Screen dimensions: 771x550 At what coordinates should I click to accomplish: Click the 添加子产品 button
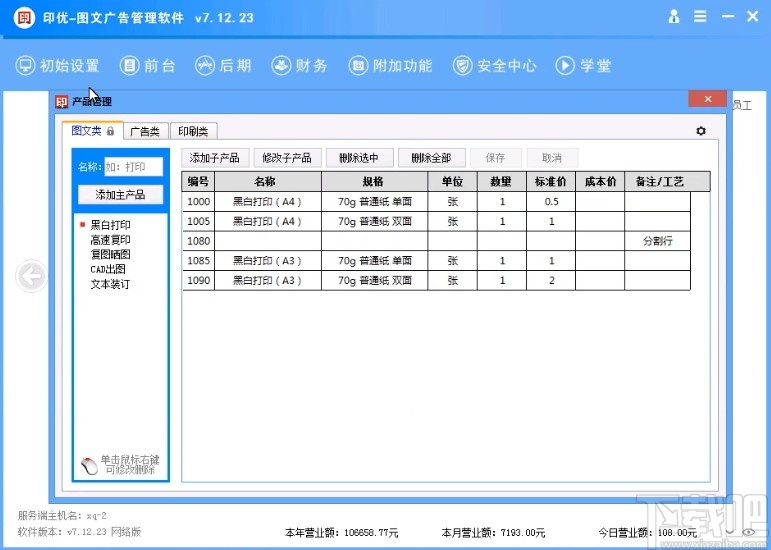tap(215, 158)
